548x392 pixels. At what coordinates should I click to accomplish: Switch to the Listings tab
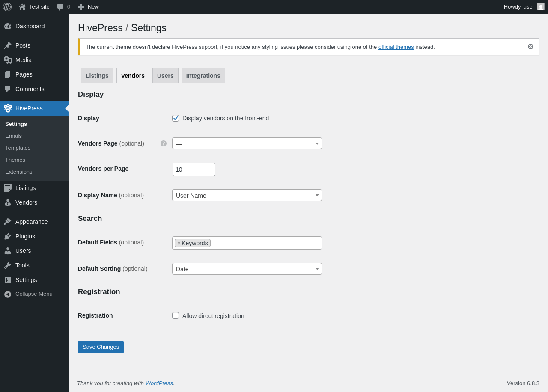coord(97,76)
